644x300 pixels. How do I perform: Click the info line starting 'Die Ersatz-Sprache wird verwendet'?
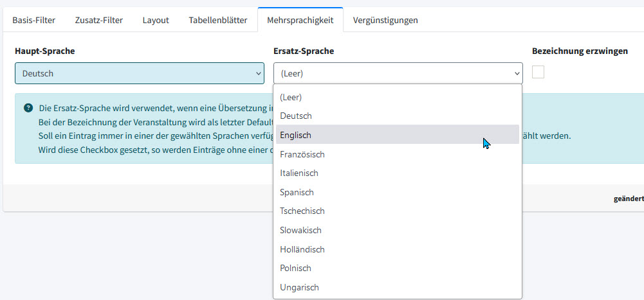156,108
